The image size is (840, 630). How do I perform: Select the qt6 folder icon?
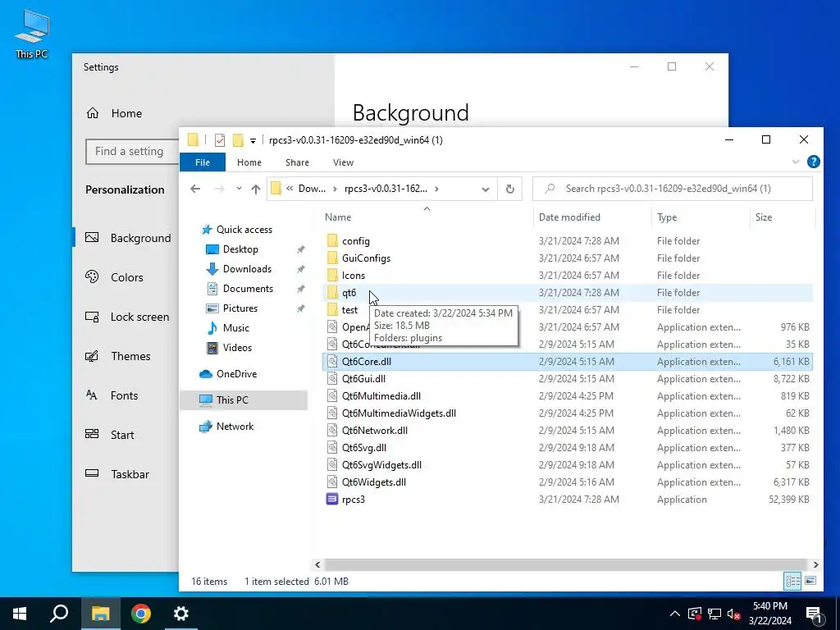(332, 293)
